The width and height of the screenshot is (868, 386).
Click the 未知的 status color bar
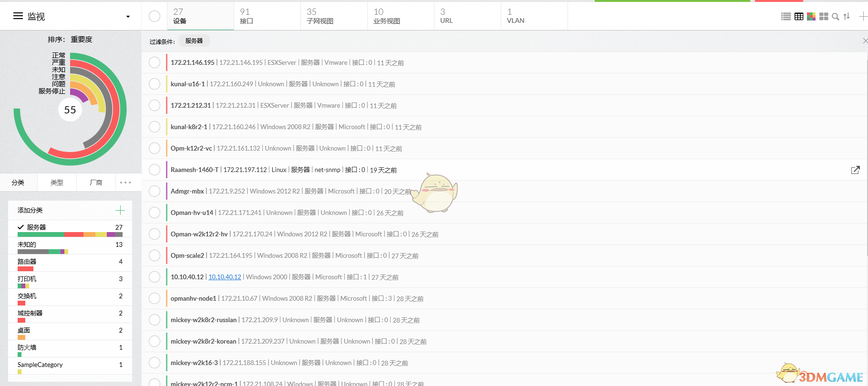coord(43,252)
